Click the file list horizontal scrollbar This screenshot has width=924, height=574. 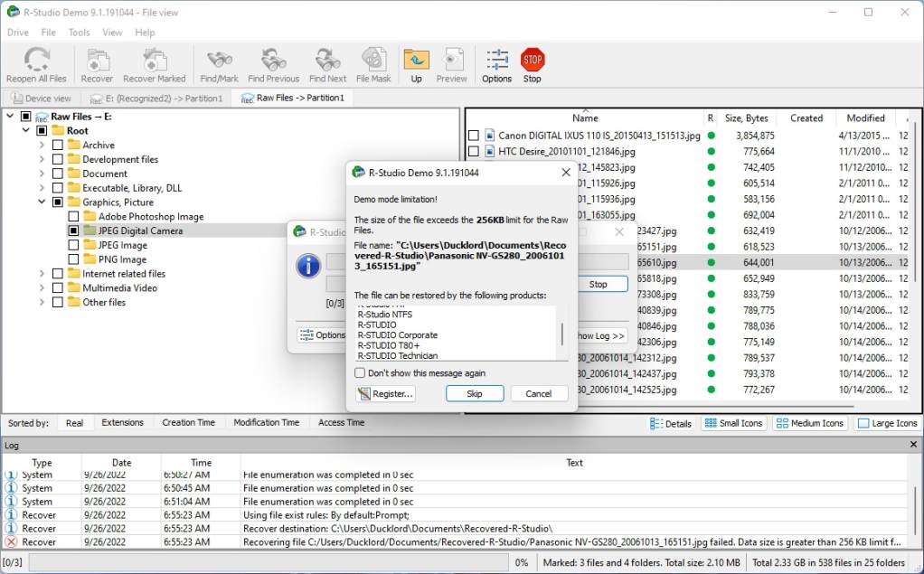(x=660, y=407)
